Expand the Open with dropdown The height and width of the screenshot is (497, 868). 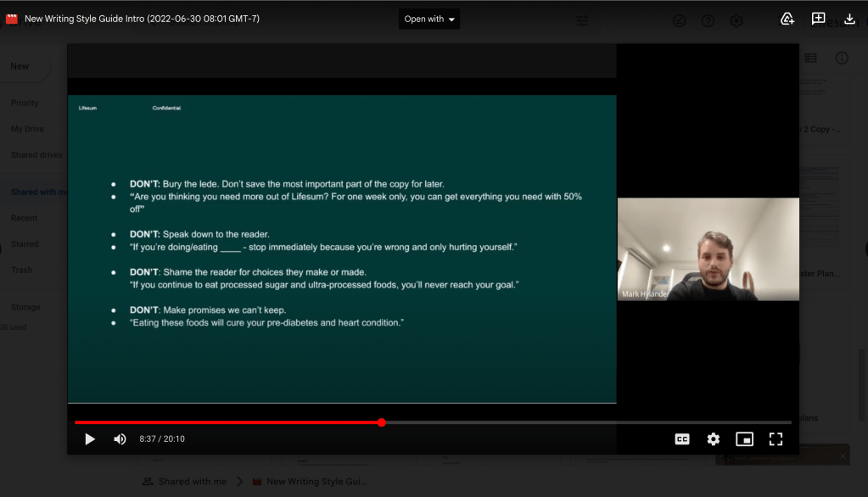(x=429, y=19)
